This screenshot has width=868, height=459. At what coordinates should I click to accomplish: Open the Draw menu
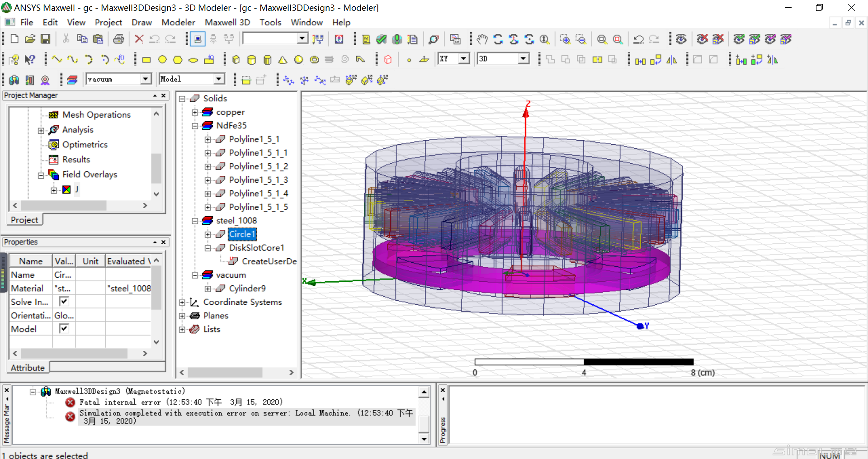[142, 22]
